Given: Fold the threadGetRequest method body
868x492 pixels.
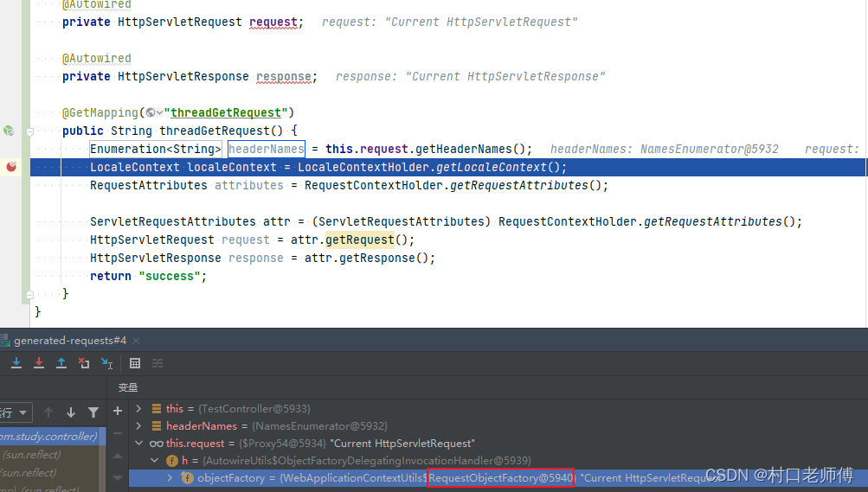Looking at the screenshot, I should click(30, 131).
